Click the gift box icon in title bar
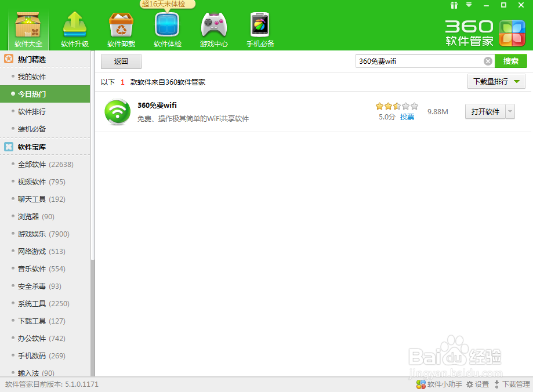533x392 pixels. coord(454,5)
